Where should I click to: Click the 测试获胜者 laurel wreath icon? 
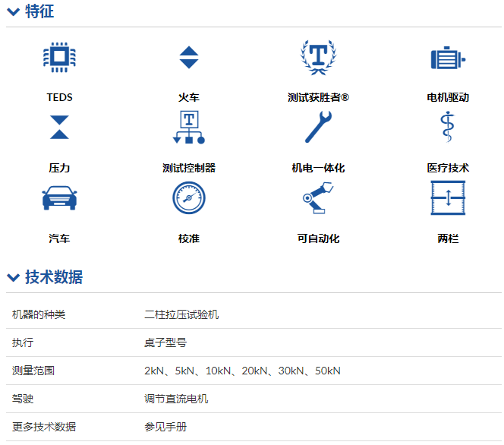pyautogui.click(x=318, y=56)
